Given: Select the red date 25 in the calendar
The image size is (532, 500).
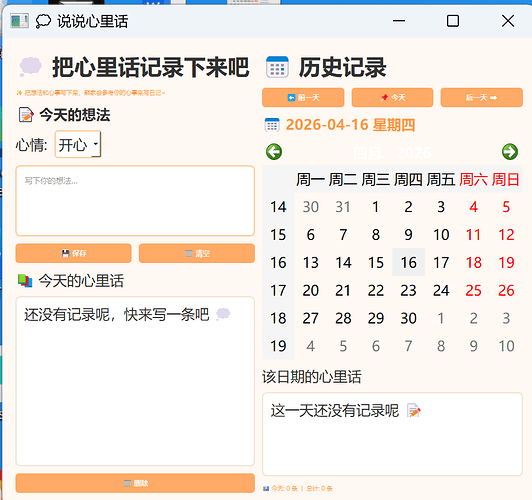Looking at the screenshot, I should (474, 290).
